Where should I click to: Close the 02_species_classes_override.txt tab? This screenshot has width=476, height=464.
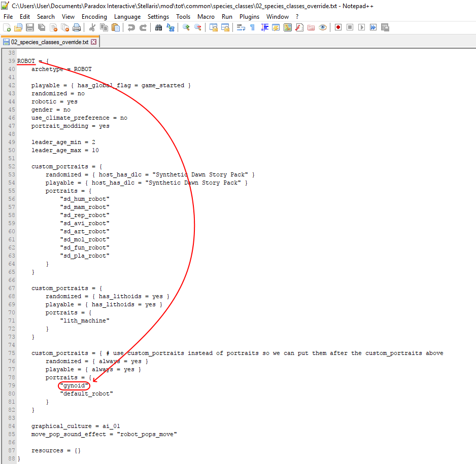(x=94, y=42)
